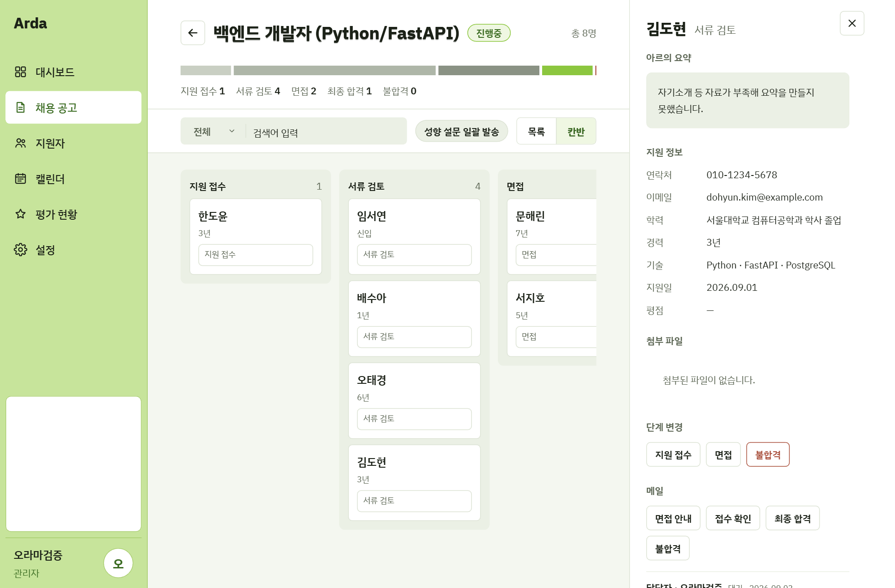Open stage dropdown on 한도윤 card
The width and height of the screenshot is (895, 588).
pyautogui.click(x=256, y=255)
